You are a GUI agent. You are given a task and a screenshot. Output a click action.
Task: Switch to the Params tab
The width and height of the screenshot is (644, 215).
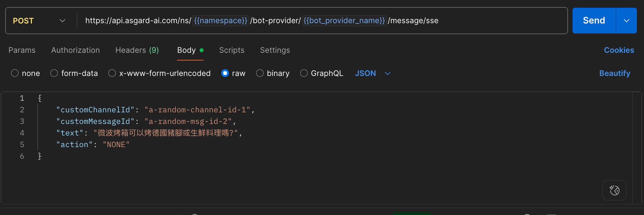click(x=22, y=50)
